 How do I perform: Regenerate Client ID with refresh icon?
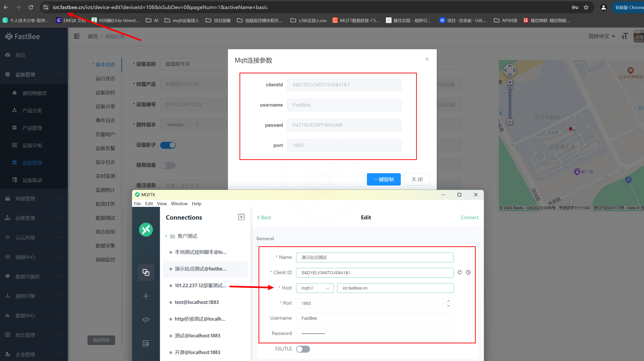point(460,272)
